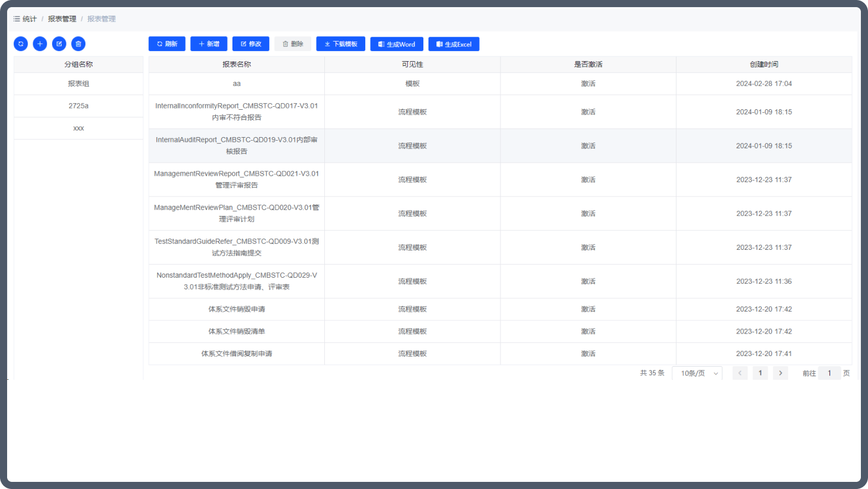The height and width of the screenshot is (489, 868).
Task: Click the 是否激活 column header
Action: [x=588, y=65]
